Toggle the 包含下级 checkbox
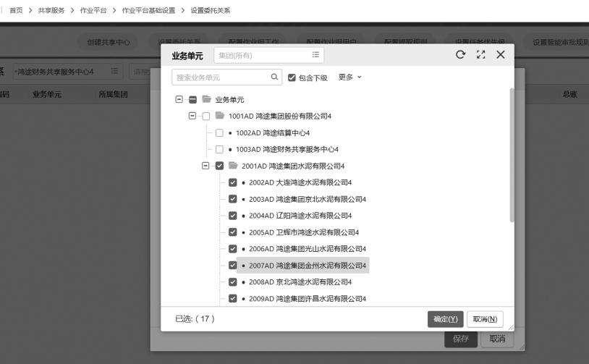The image size is (589, 364). (292, 77)
